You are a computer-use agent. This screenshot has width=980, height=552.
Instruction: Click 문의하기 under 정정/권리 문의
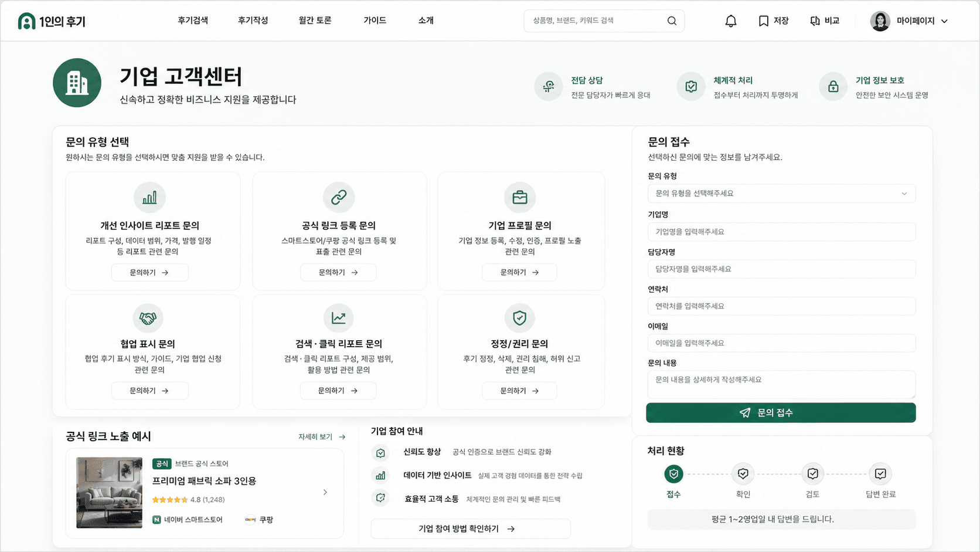pos(519,391)
